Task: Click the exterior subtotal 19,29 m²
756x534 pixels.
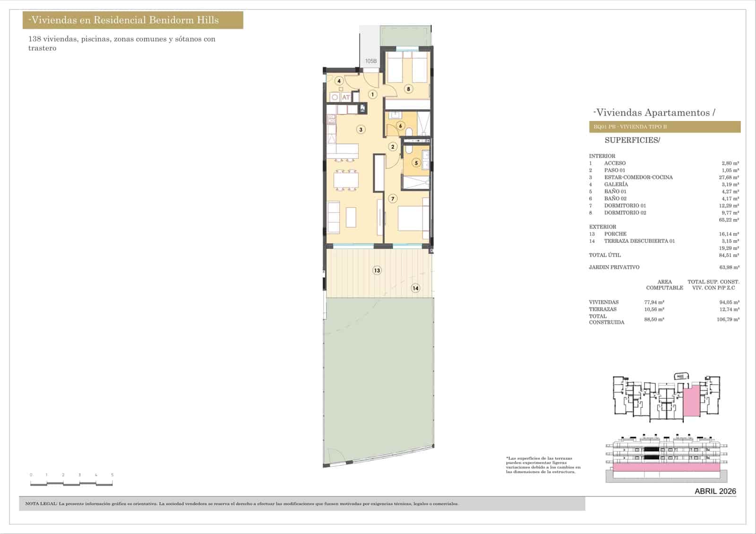Action: [x=729, y=248]
